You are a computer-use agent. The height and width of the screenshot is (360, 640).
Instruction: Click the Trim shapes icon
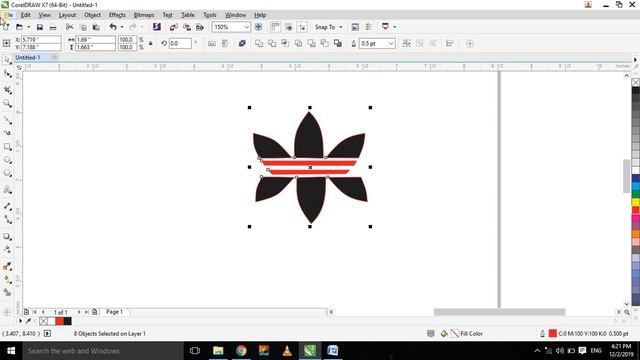pyautogui.click(x=272, y=43)
